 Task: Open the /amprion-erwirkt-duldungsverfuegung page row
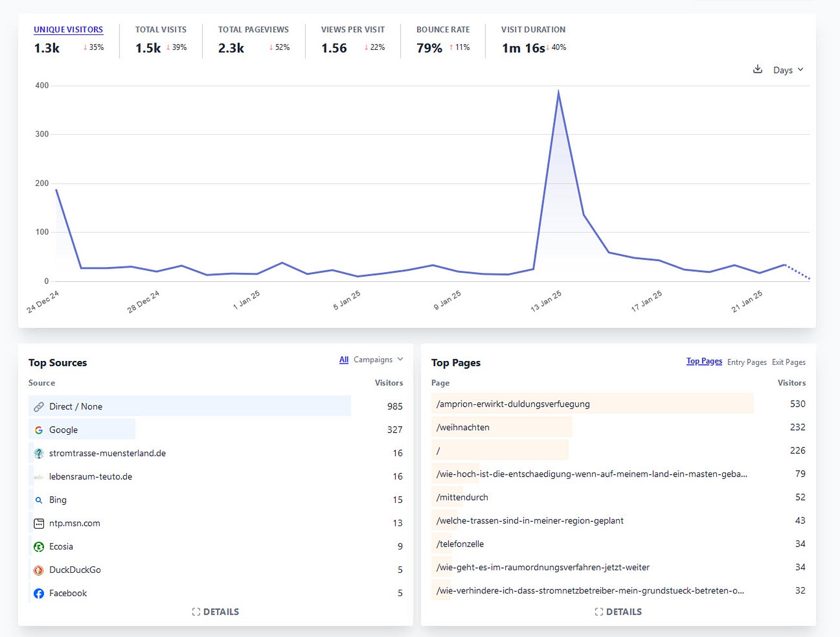513,404
